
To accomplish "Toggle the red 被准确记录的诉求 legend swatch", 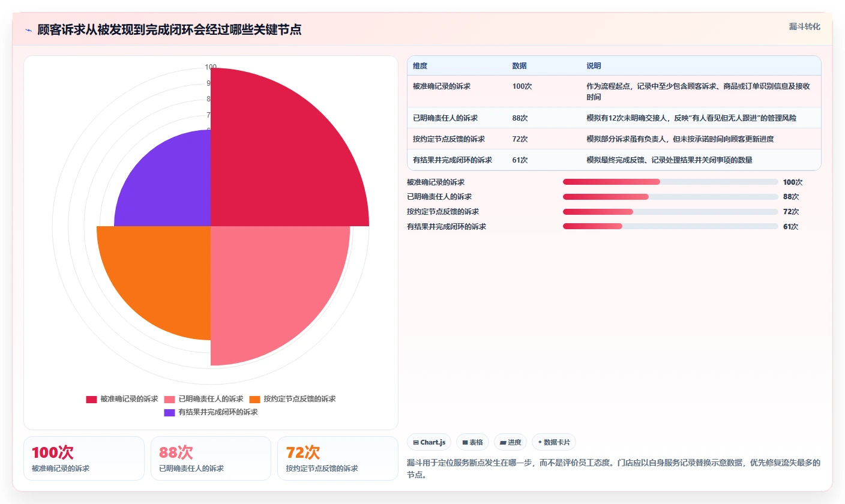I will [91, 399].
